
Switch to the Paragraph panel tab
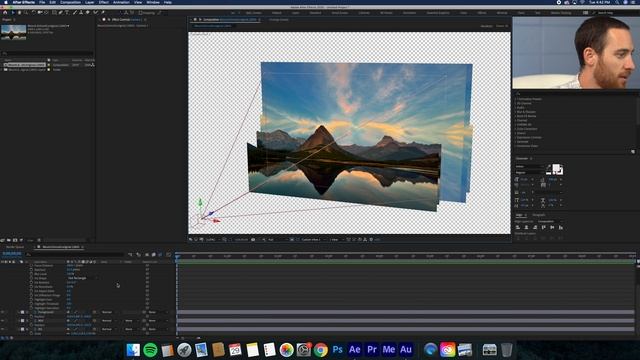click(x=539, y=215)
